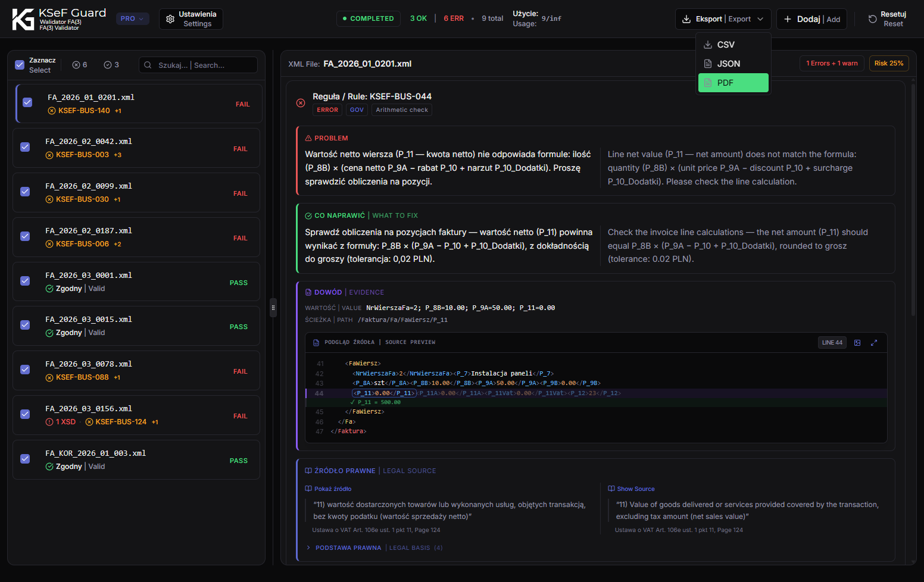Click file icon in Source Preview header
Image resolution: width=924 pixels, height=582 pixels.
coord(316,343)
